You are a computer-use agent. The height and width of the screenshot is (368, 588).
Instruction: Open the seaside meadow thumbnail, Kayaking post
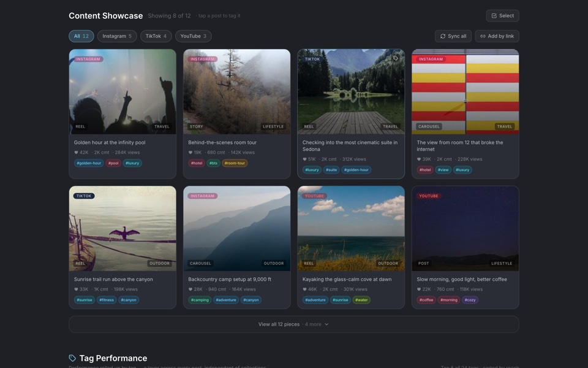pyautogui.click(x=351, y=228)
